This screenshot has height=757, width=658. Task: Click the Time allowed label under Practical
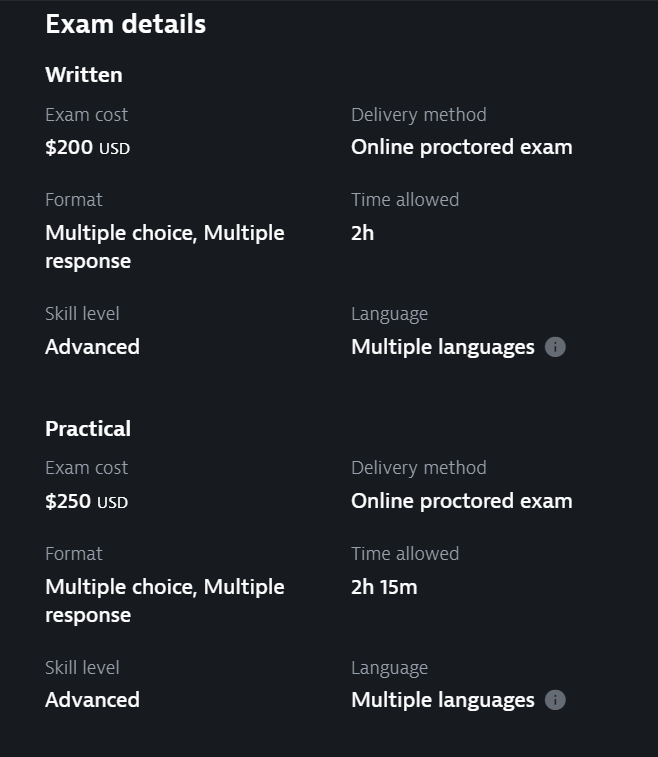[x=405, y=554]
